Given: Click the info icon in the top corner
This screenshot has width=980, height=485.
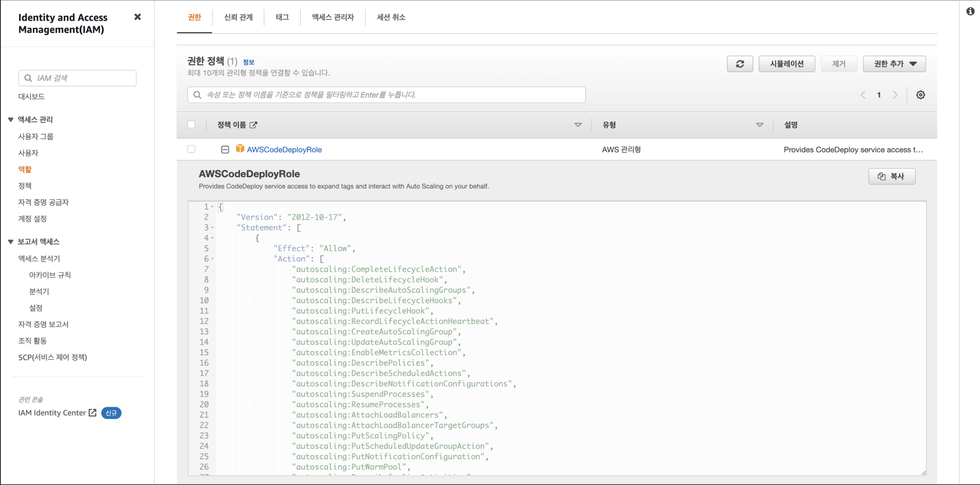Looking at the screenshot, I should tap(970, 11).
